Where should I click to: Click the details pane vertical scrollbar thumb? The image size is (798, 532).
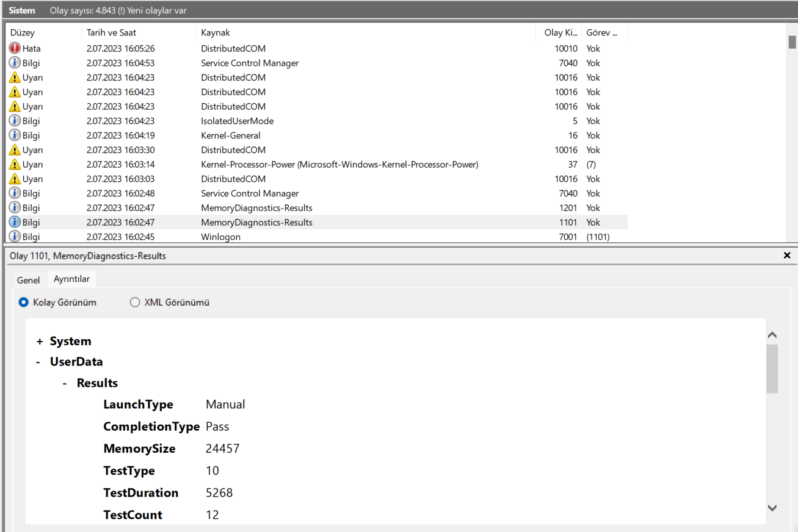772,369
